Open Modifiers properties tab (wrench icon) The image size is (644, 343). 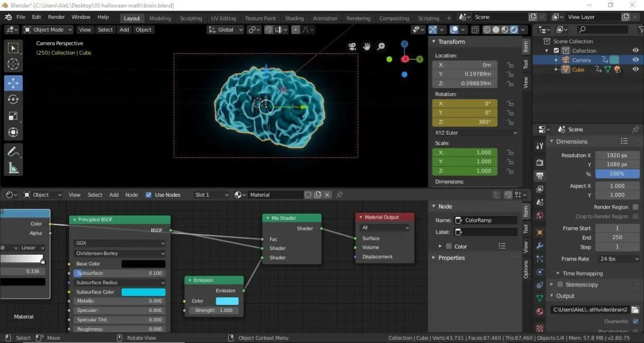pos(540,246)
